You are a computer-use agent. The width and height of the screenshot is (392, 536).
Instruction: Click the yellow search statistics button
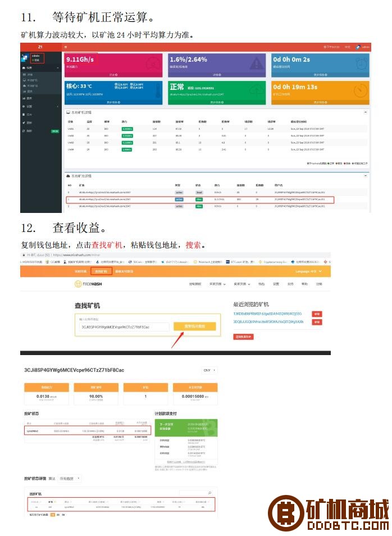click(195, 326)
